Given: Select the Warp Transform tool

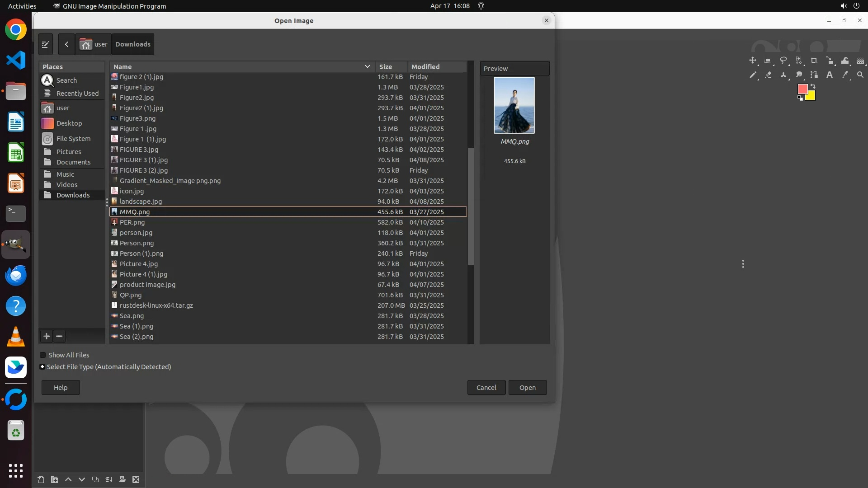Looking at the screenshot, I should [x=845, y=61].
